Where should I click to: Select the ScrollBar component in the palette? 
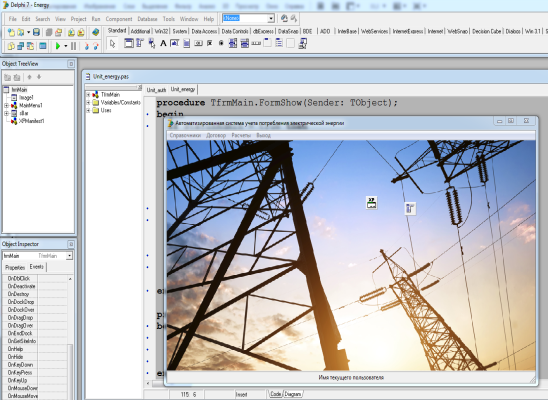coord(256,43)
